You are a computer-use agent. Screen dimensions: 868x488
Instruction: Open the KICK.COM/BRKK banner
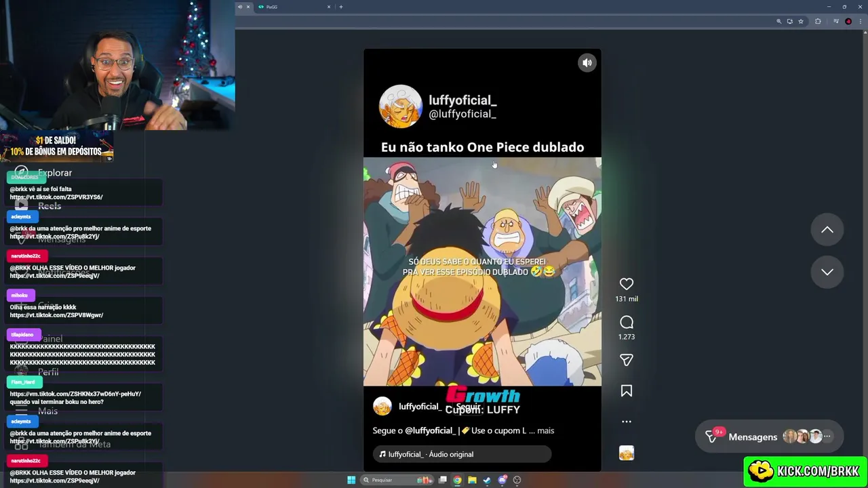point(806,471)
